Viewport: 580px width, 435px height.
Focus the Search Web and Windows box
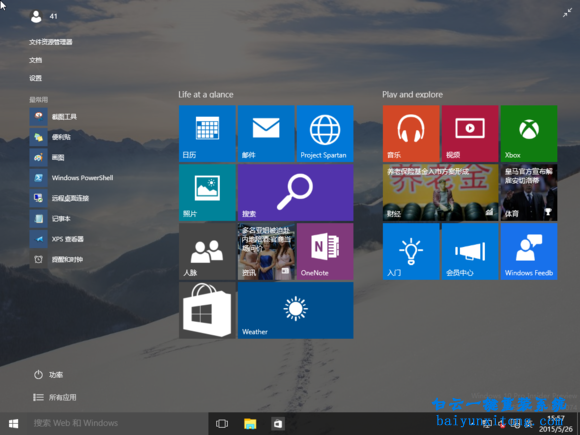point(117,423)
